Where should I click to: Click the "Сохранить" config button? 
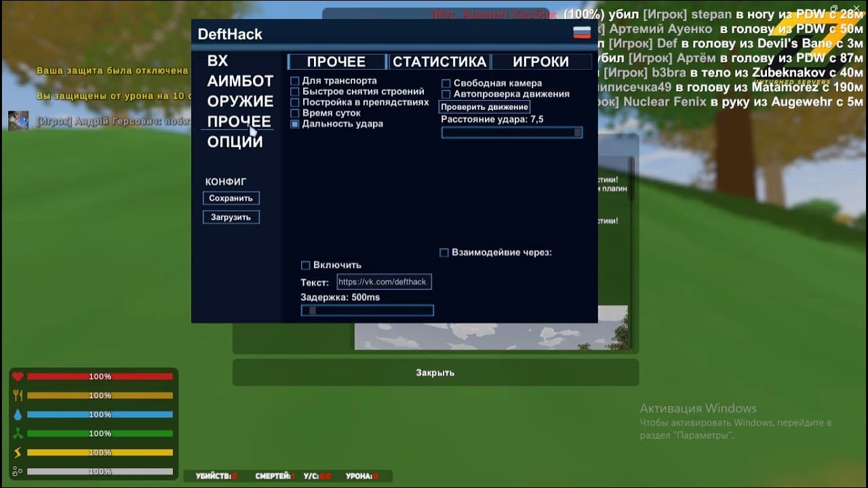pyautogui.click(x=231, y=198)
